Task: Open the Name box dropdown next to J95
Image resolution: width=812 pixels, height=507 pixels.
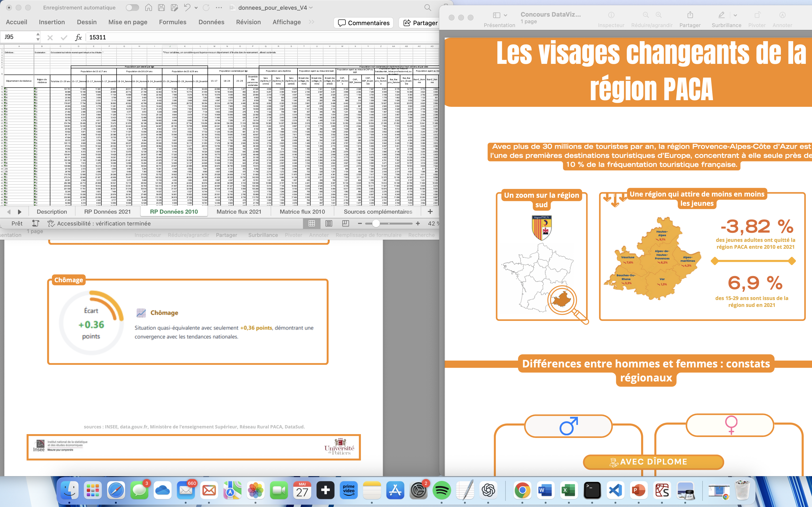Action: pyautogui.click(x=38, y=37)
